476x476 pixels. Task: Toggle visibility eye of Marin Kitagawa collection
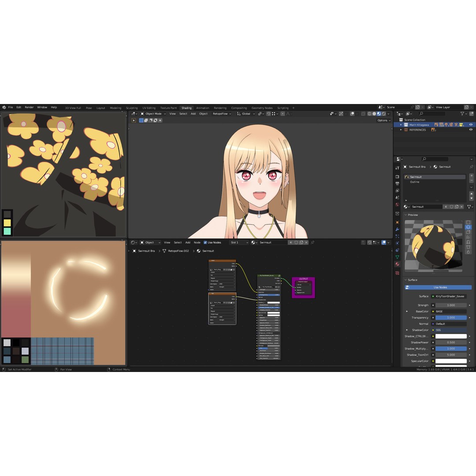click(x=471, y=125)
